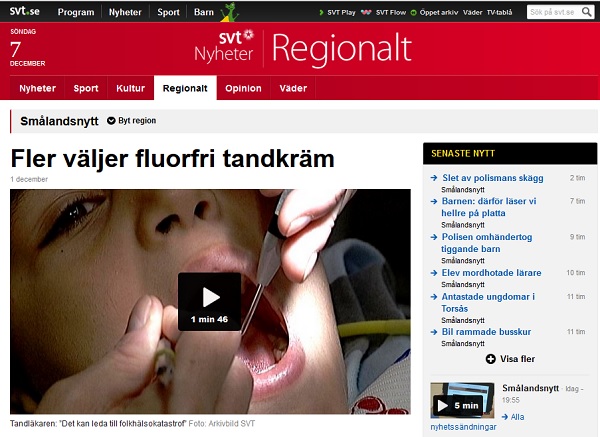Click Alla nyhetssändningar link
600x437 pixels.
point(477,422)
